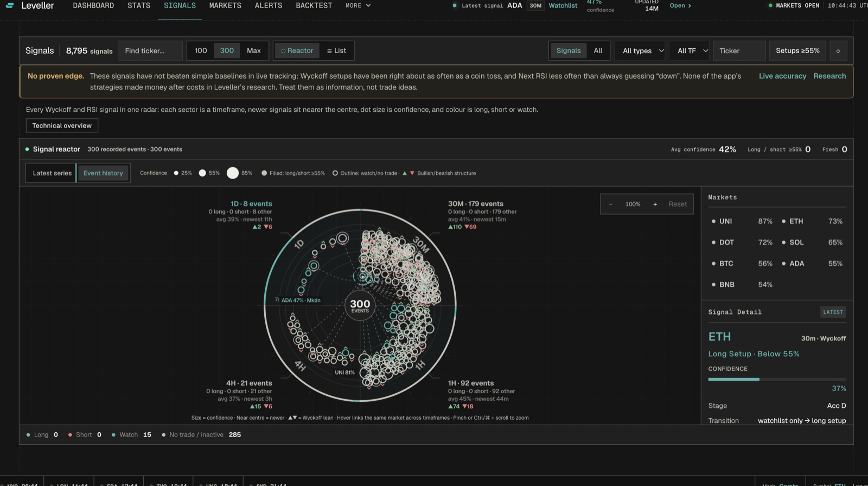Select DOT 72% in Markets list
The height and width of the screenshot is (486, 868).
tap(742, 242)
